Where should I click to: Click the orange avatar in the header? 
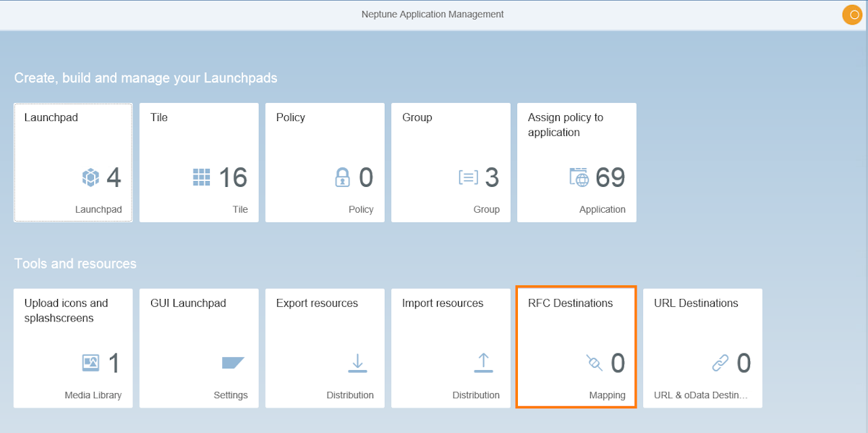(x=851, y=14)
